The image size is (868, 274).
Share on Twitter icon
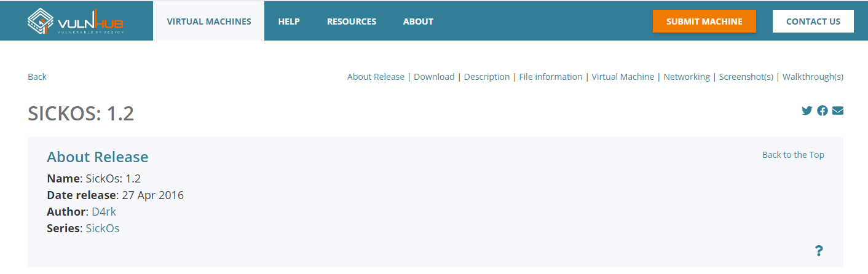(x=807, y=111)
